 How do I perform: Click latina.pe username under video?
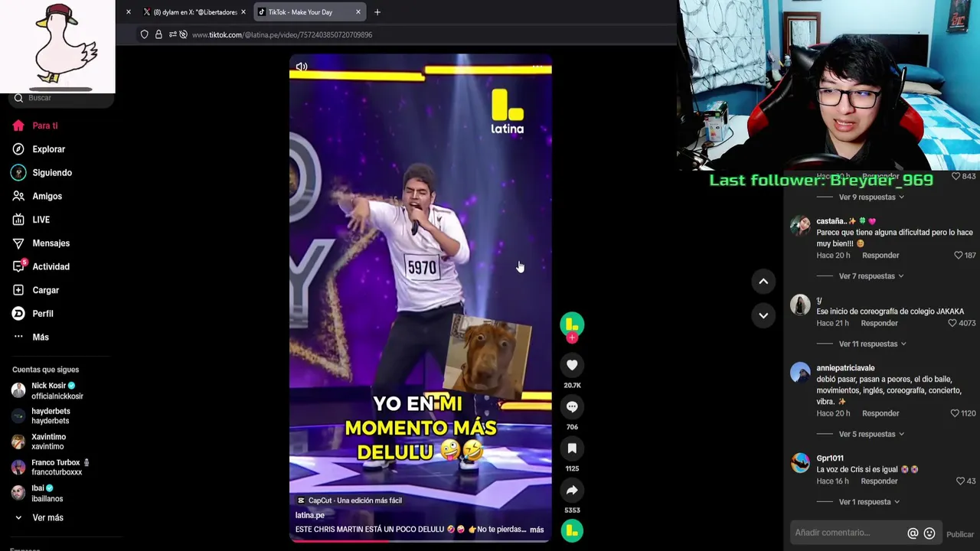coord(310,515)
